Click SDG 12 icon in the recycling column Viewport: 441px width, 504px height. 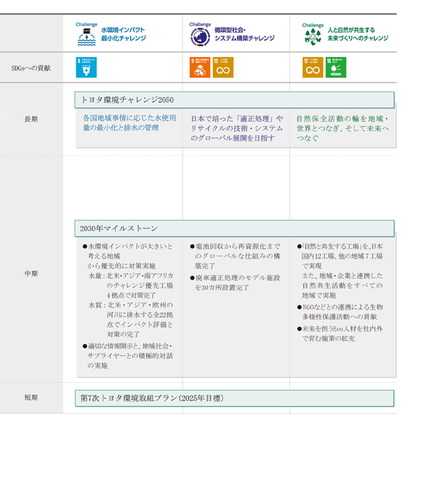click(x=223, y=67)
